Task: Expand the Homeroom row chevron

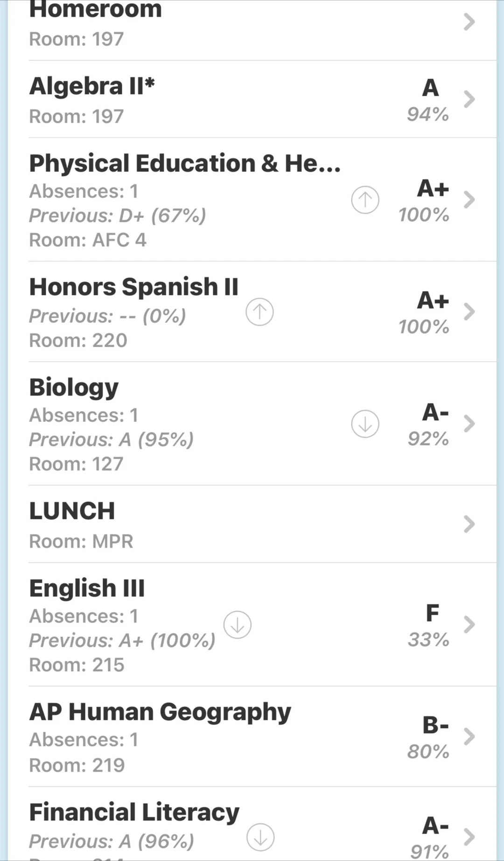Action: (469, 22)
